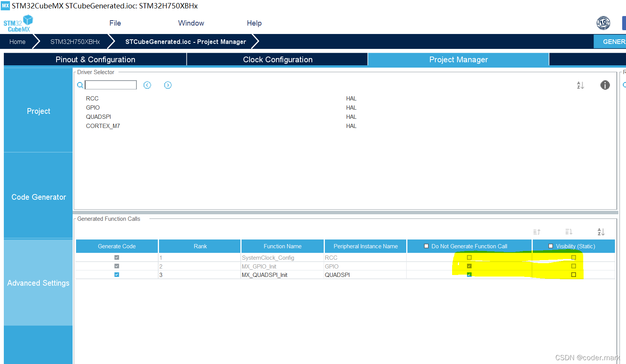
Task: Open HAL driver choice for QUADSPI
Action: (x=351, y=117)
